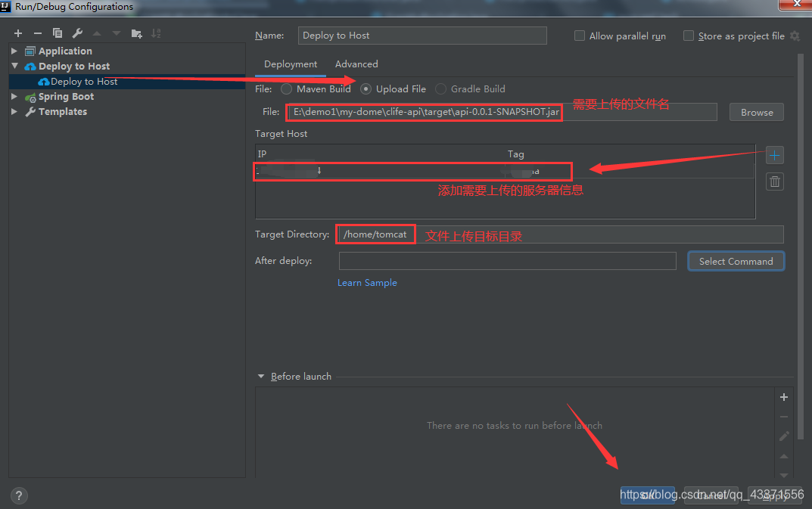The width and height of the screenshot is (812, 509).
Task: Click the After deploy input field
Action: (x=508, y=261)
